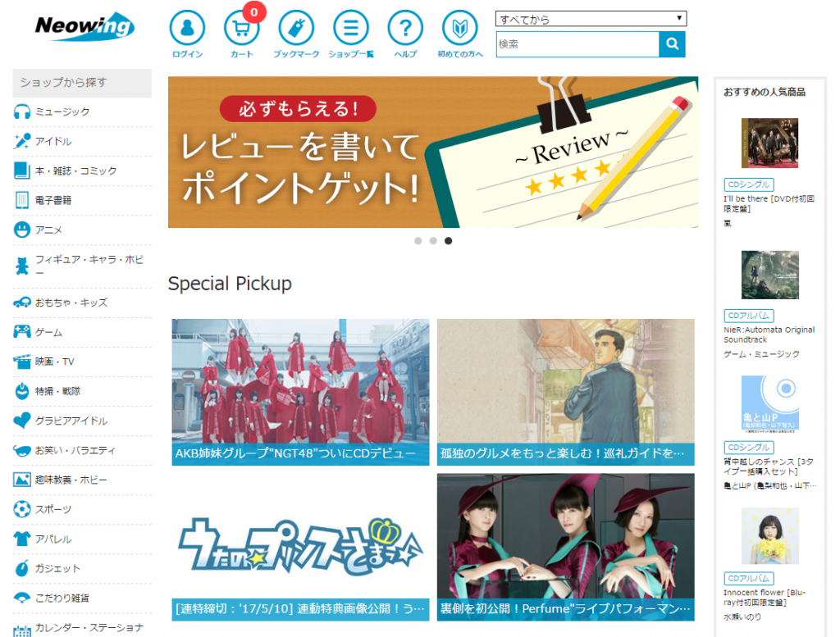Open the shop list (ショップ一覧) icon
This screenshot has width=840, height=637.
351,28
